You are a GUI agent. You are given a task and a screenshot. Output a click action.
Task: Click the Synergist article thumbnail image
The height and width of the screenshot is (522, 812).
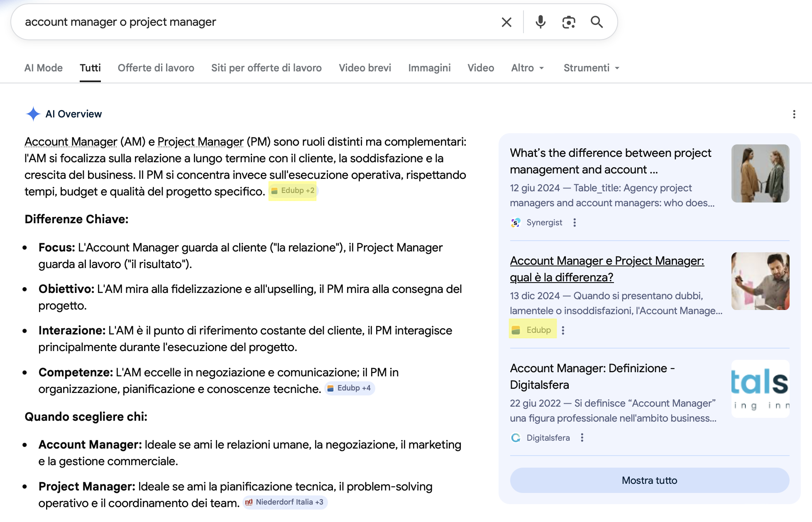pos(760,173)
